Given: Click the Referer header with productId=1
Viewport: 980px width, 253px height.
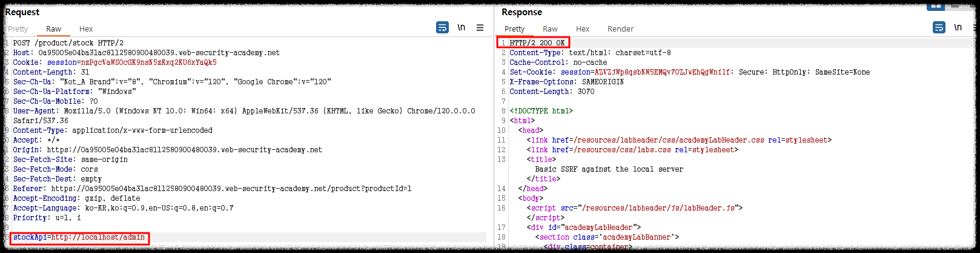Looking at the screenshot, I should pos(212,189).
